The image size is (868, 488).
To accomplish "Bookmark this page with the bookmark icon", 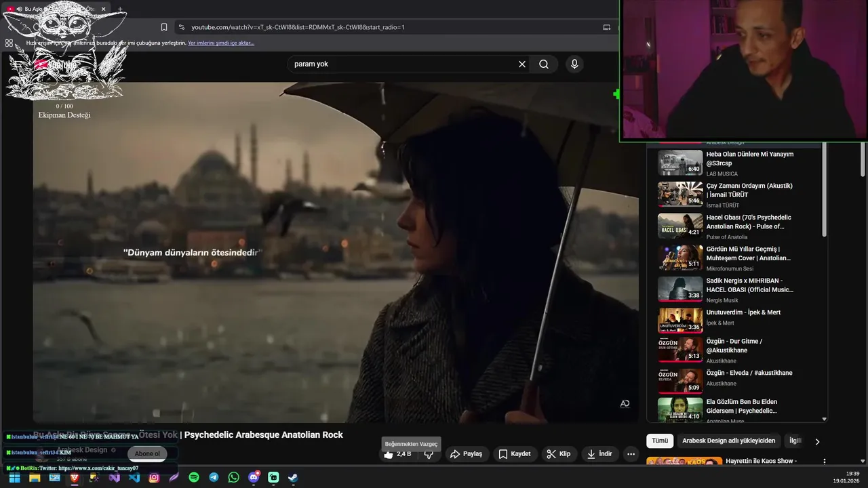I will click(164, 27).
